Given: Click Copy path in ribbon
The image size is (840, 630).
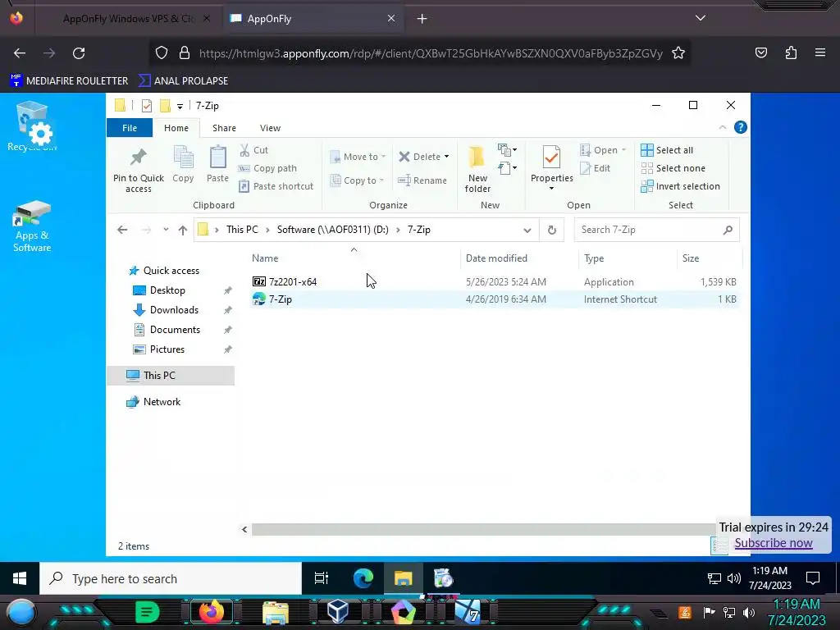Looking at the screenshot, I should pyautogui.click(x=267, y=168).
